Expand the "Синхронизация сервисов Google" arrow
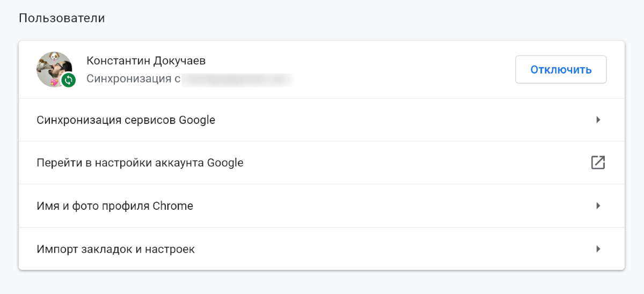 coord(598,120)
